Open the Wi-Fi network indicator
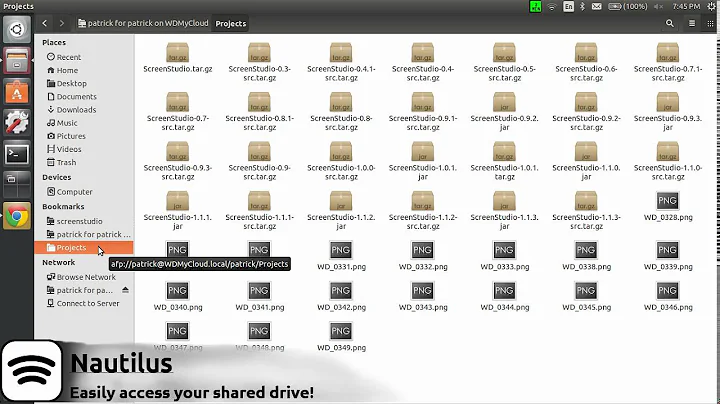 pyautogui.click(x=552, y=6)
